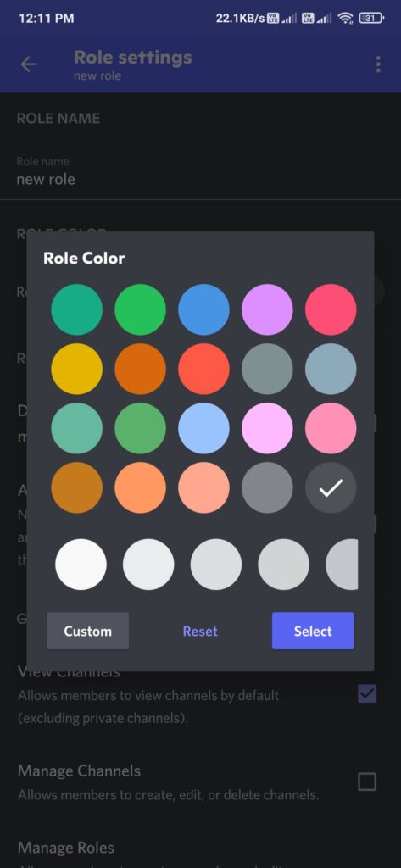This screenshot has width=401, height=868.
Task: Pick the purple color swatch
Action: (268, 309)
